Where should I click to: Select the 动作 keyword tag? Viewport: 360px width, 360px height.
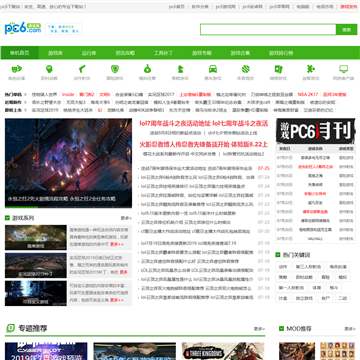click(283, 267)
